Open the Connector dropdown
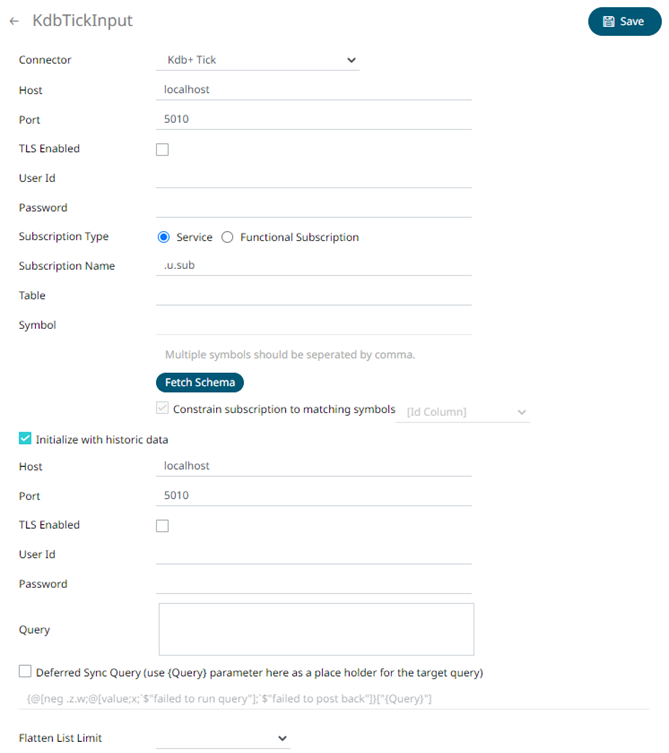Screen dimensions: 669x753 tap(258, 60)
